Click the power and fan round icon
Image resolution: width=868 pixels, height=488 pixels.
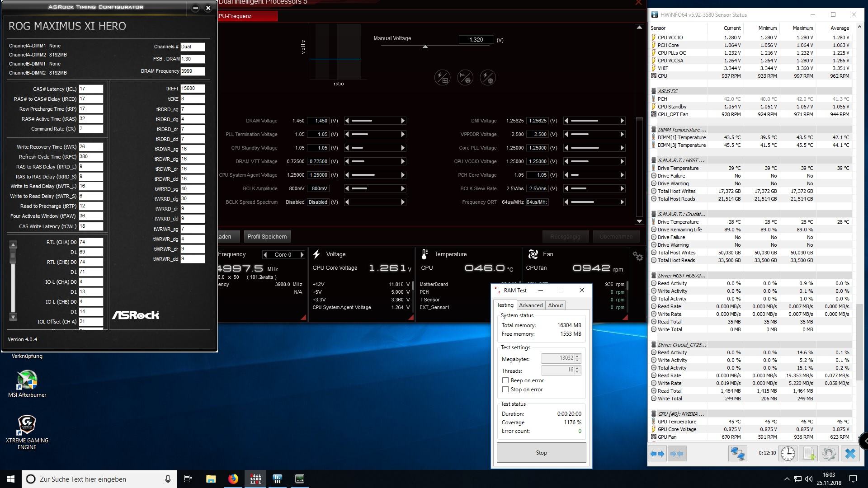(488, 77)
